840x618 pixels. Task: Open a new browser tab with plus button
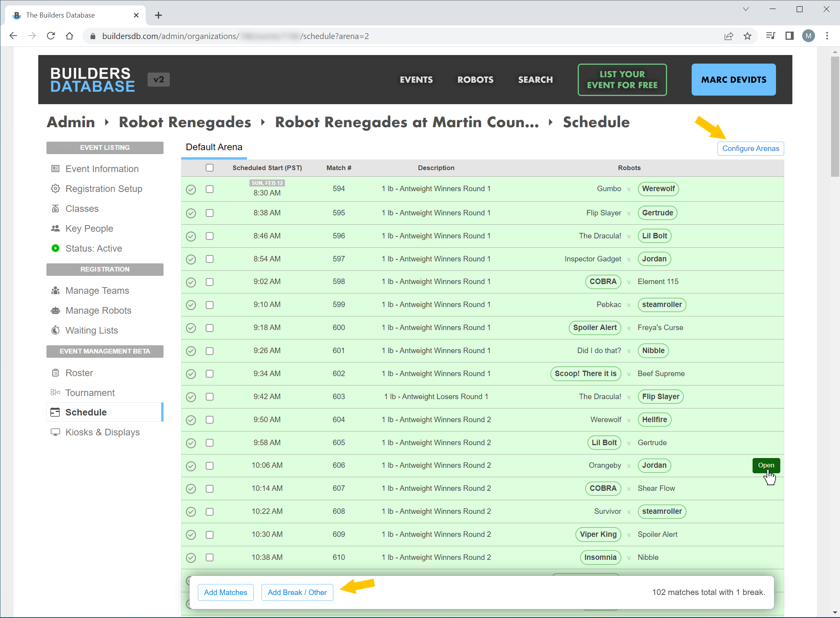(158, 15)
